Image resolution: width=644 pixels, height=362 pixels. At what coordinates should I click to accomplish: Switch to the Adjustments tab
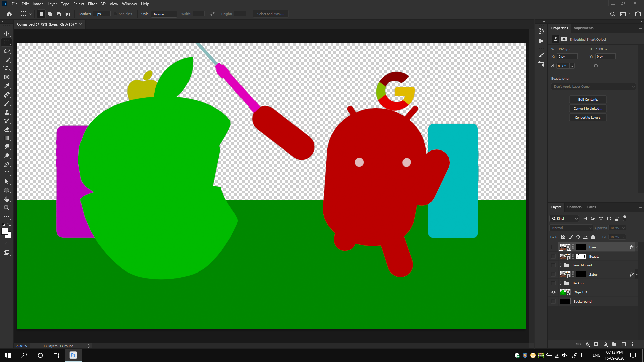[x=583, y=28]
